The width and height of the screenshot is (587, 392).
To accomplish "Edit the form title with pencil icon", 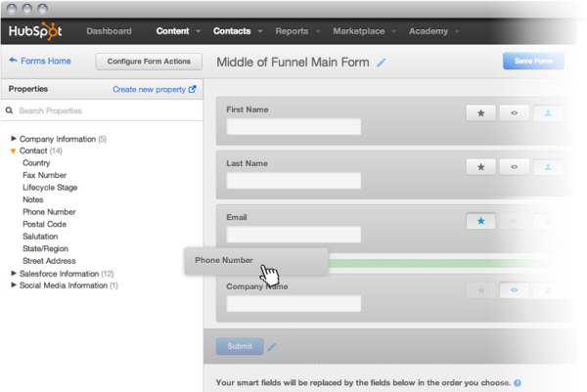I will pyautogui.click(x=382, y=63).
